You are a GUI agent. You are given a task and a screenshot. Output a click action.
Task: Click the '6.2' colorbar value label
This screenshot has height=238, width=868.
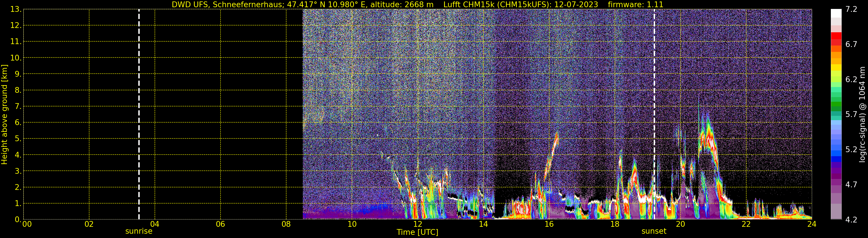click(851, 80)
